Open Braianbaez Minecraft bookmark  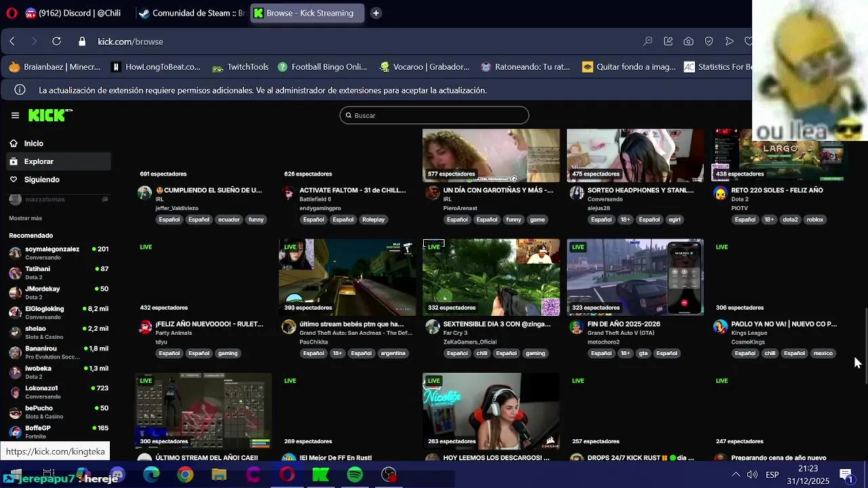coord(54,67)
